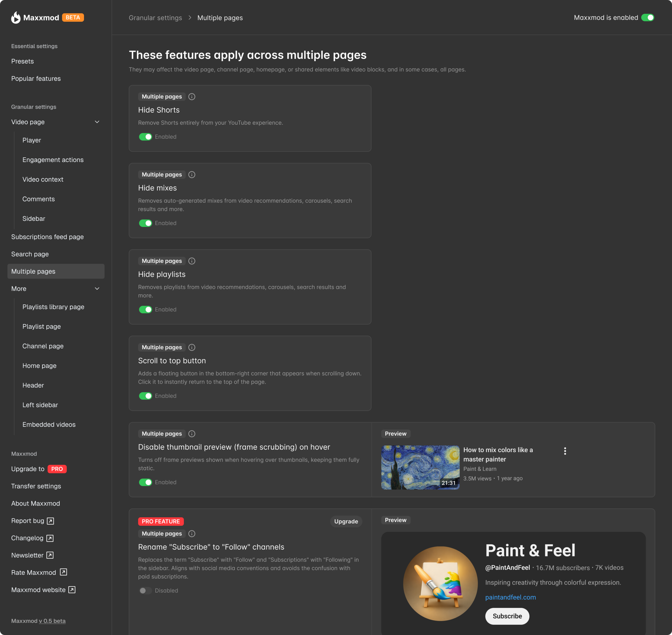
Task: Collapse the Video page section chevron
Action: click(97, 122)
